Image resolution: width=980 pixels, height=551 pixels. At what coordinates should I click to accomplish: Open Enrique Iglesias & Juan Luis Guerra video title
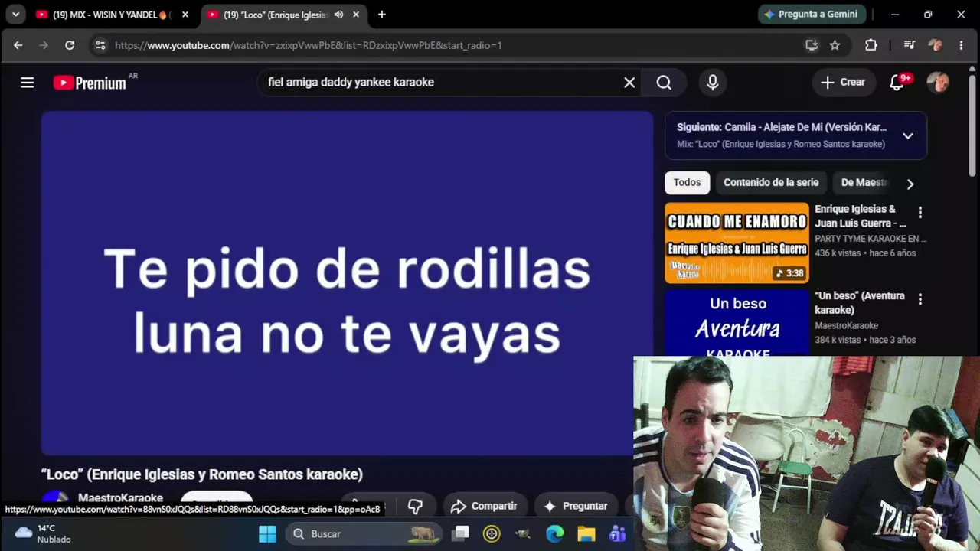(861, 216)
